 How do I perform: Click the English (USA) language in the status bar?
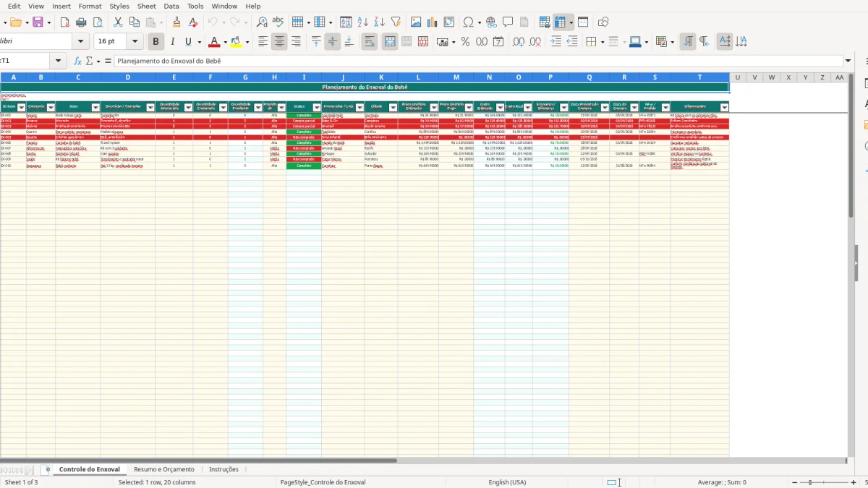tap(507, 482)
